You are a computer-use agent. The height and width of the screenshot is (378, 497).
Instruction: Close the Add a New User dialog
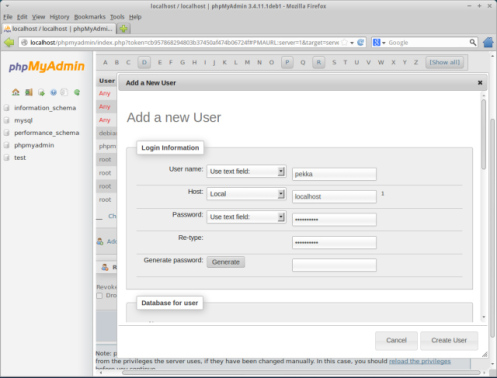pos(480,83)
